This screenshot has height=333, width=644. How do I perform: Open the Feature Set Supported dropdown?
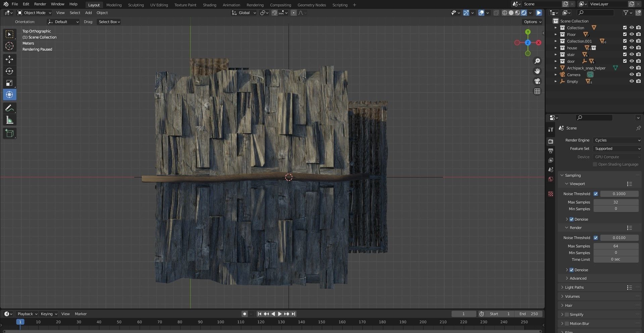[617, 149]
